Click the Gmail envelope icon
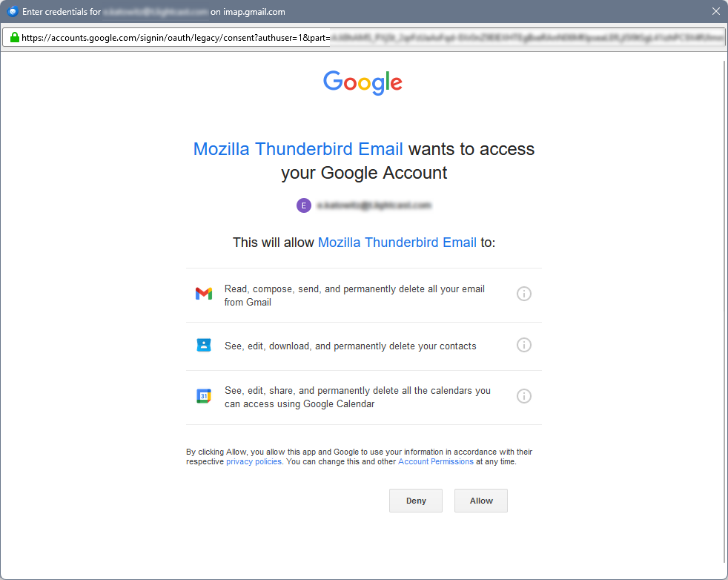 (x=203, y=294)
